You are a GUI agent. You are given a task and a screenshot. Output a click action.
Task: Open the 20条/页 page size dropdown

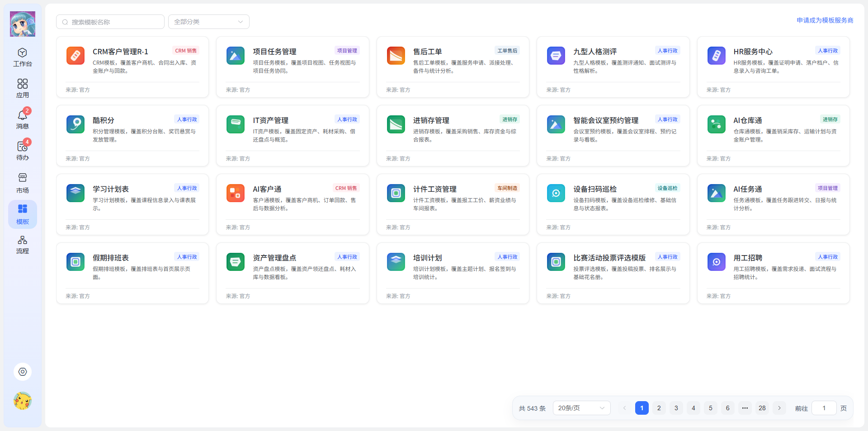pyautogui.click(x=581, y=408)
